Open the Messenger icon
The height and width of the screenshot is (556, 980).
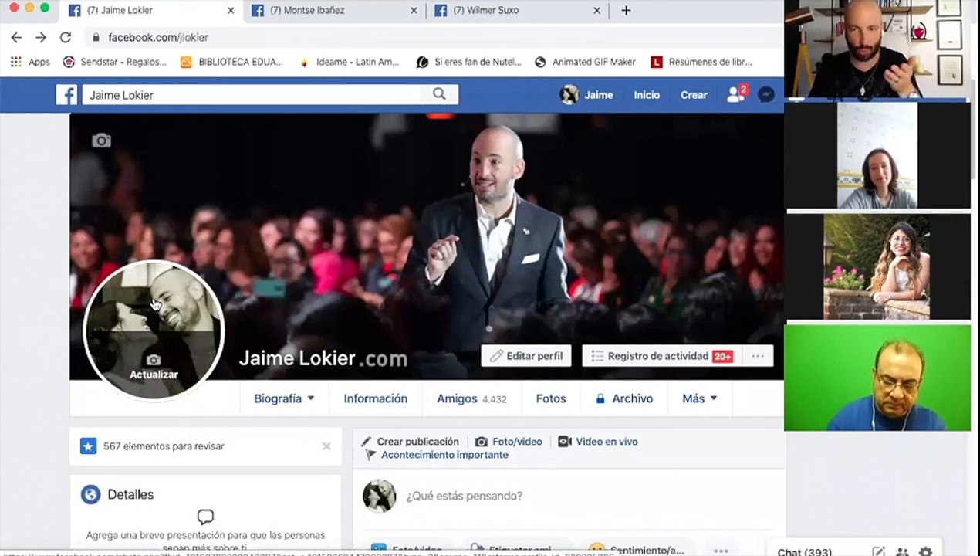point(766,94)
